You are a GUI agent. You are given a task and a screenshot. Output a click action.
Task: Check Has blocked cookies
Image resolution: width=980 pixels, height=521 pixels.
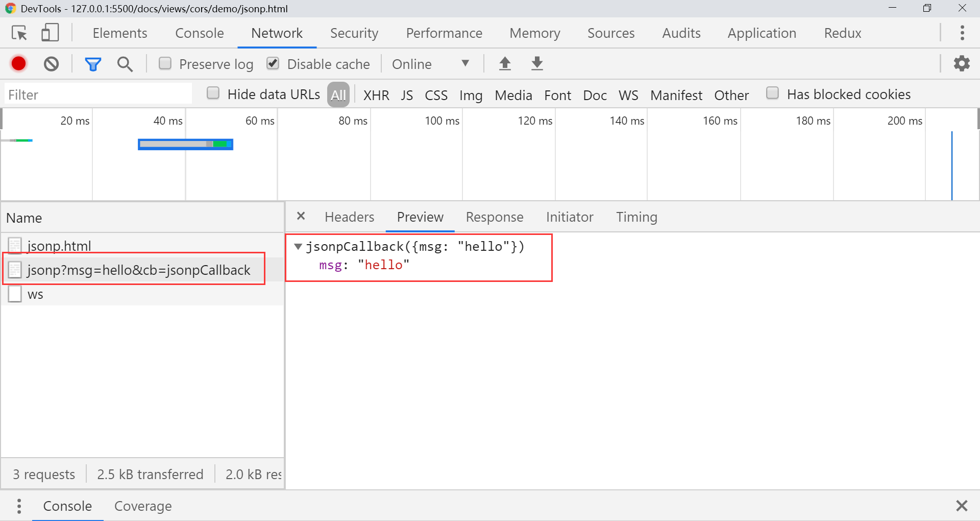pos(773,93)
